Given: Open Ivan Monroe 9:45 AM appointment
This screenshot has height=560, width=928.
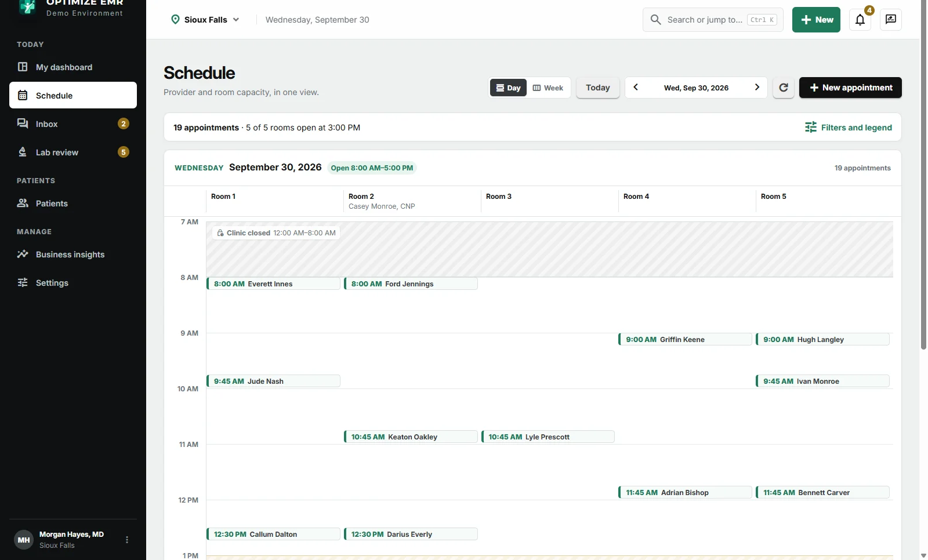Looking at the screenshot, I should (x=822, y=381).
